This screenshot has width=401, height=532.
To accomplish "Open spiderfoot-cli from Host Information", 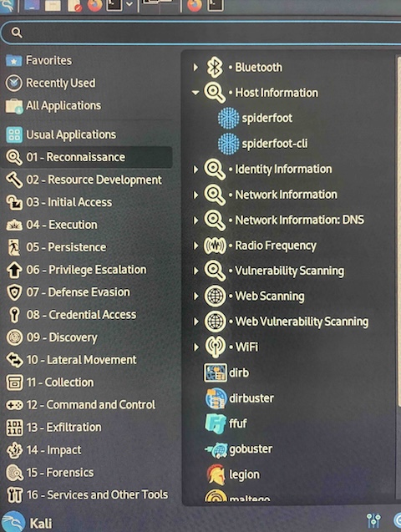I will (x=262, y=144).
